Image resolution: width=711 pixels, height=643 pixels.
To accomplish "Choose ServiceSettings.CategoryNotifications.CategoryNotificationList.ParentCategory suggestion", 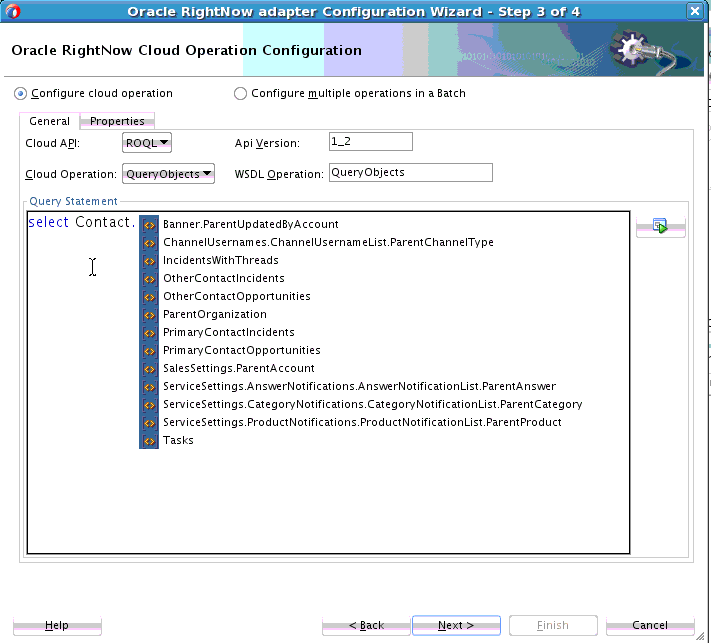I will click(x=373, y=404).
